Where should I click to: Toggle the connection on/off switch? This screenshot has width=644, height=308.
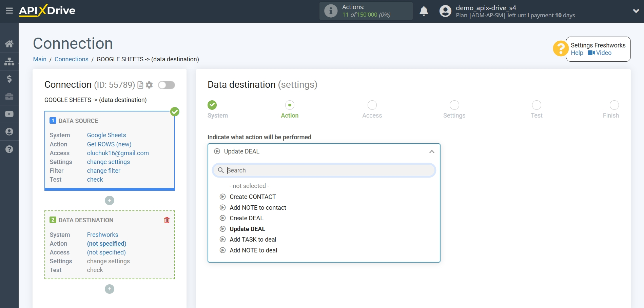point(167,85)
